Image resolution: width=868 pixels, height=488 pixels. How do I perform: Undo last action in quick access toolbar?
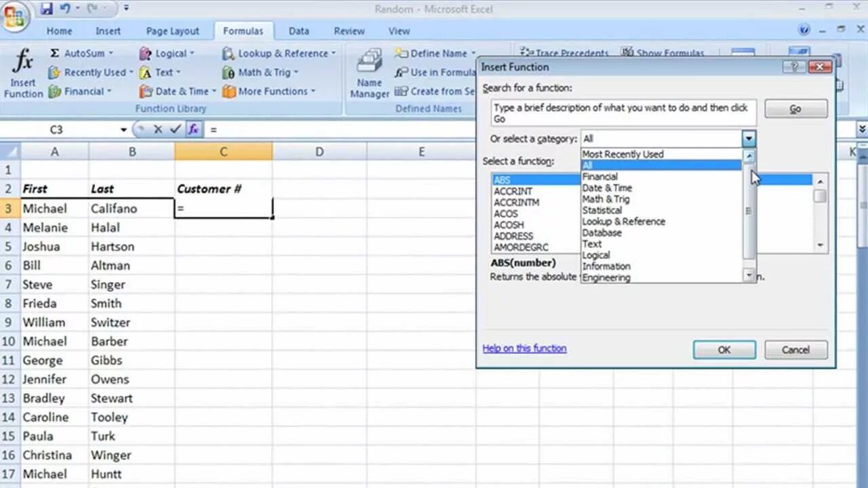pyautogui.click(x=65, y=9)
